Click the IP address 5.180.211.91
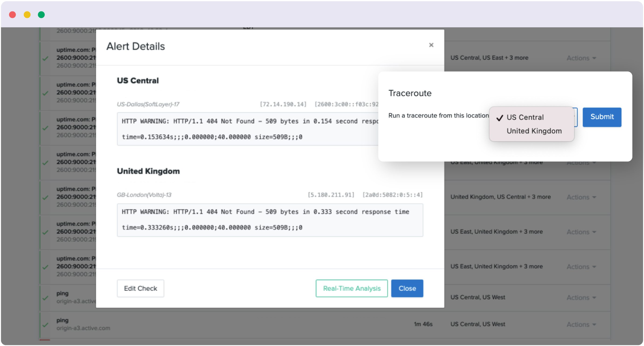The height and width of the screenshot is (346, 644). coord(331,195)
